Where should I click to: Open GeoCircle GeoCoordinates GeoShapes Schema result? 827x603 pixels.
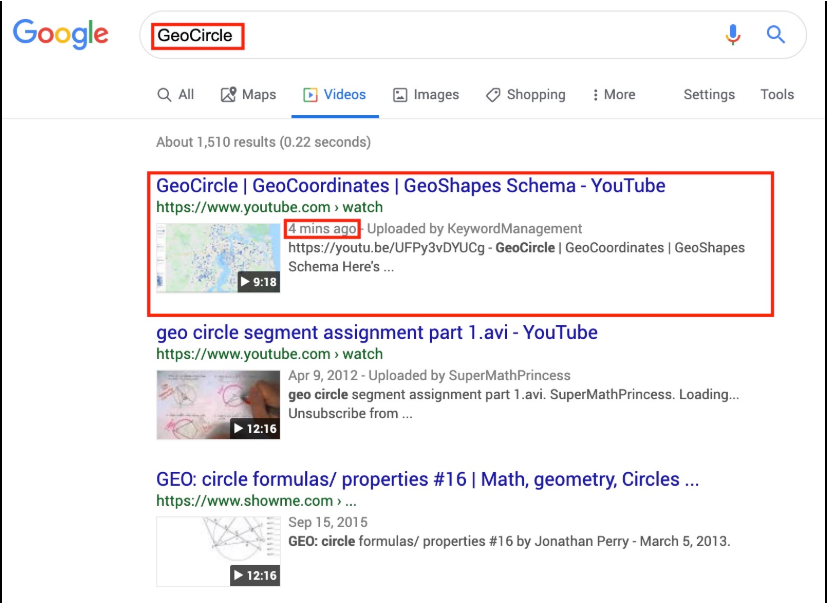coord(411,186)
